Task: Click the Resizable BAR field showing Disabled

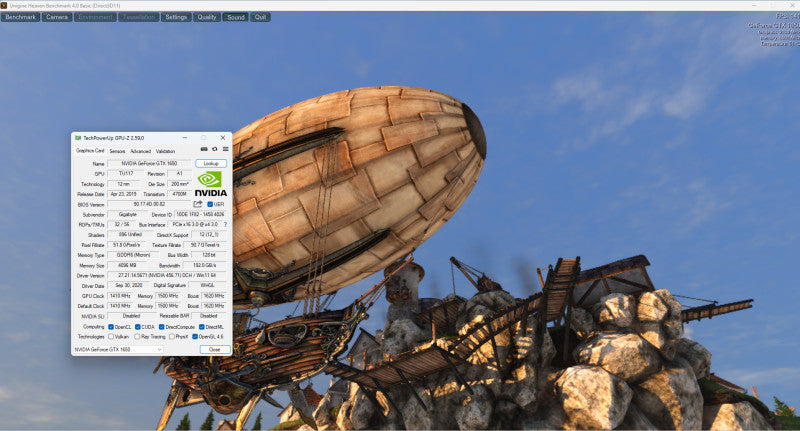Action: (x=208, y=316)
